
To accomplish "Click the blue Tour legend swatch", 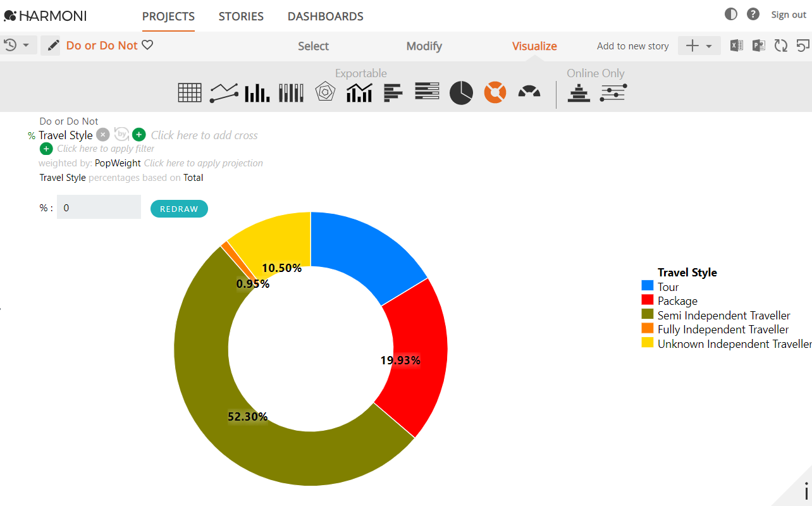I will point(648,287).
